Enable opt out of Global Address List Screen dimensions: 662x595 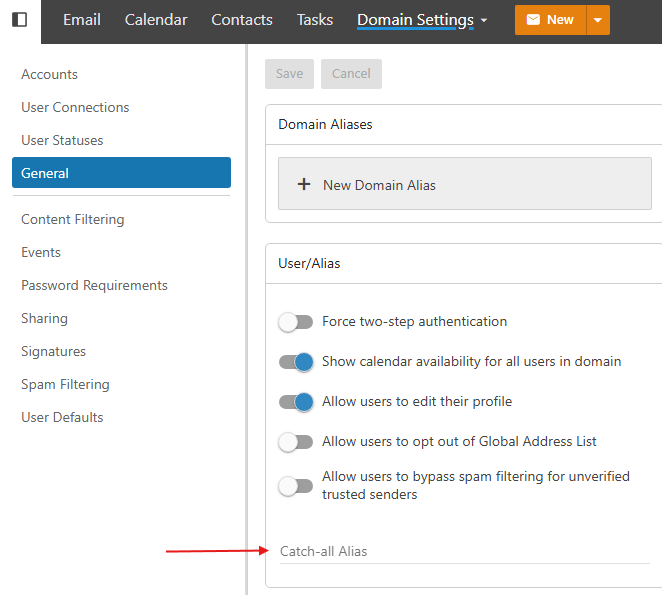pos(295,442)
